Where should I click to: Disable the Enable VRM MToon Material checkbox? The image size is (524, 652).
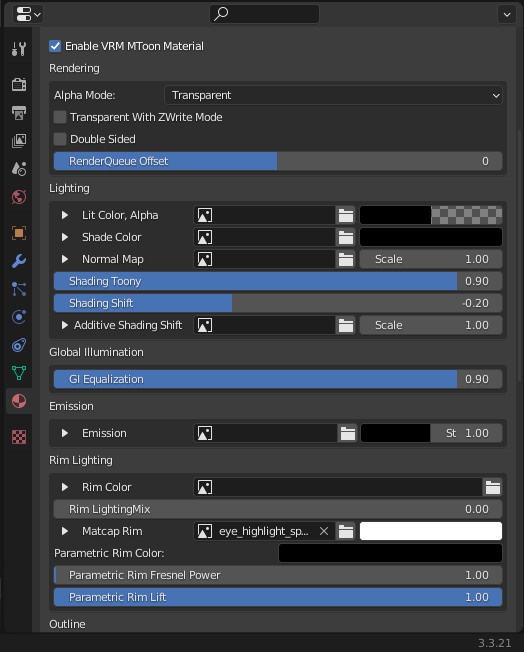55,46
